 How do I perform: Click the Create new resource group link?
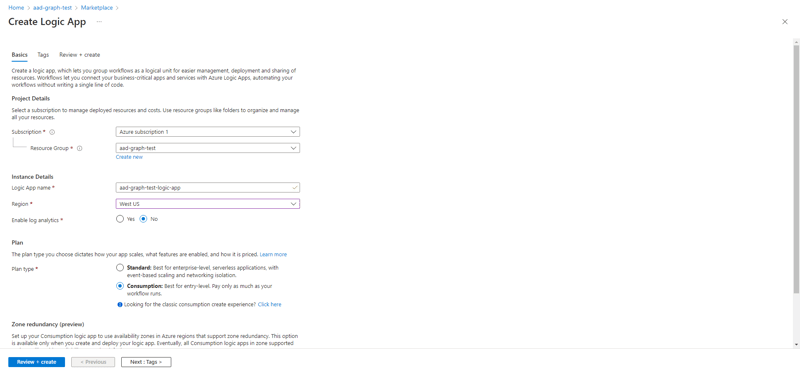click(129, 157)
